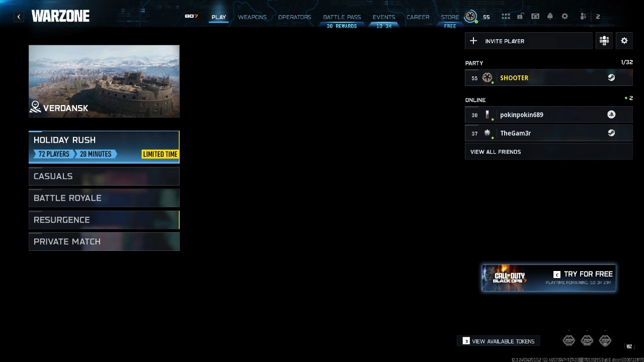Image resolution: width=644 pixels, height=362 pixels.
Task: Click the back arrow beside the Warzone logo
Action: pyautogui.click(x=19, y=17)
